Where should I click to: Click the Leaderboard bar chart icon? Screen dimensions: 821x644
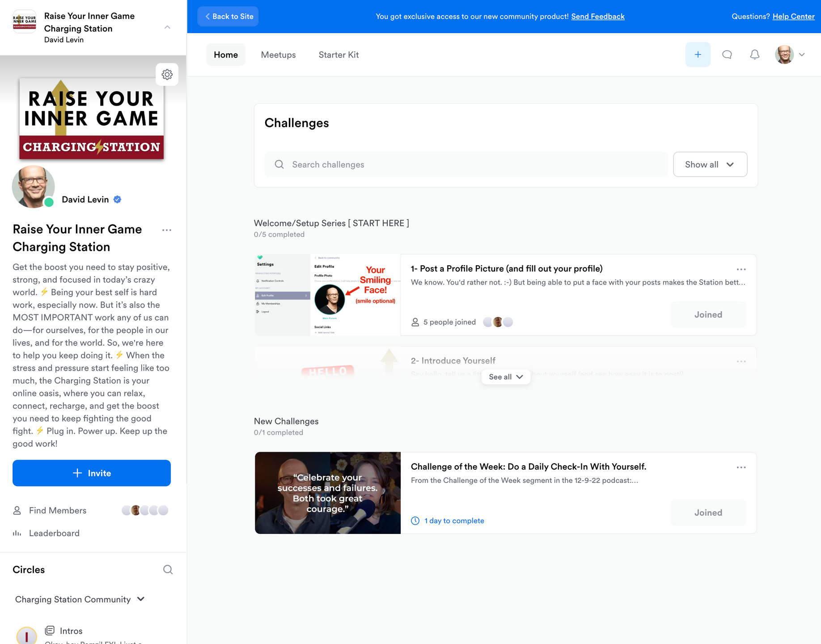(17, 533)
